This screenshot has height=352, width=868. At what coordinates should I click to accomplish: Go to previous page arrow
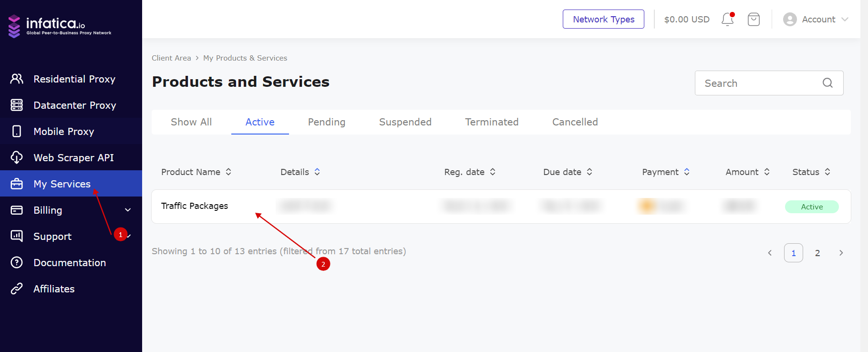(770, 253)
